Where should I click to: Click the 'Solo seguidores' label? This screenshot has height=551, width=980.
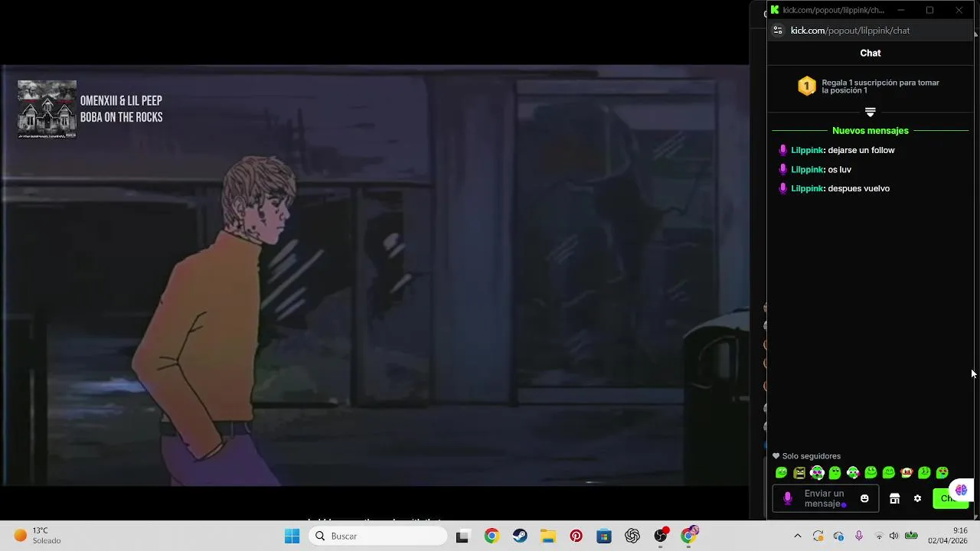coord(811,456)
